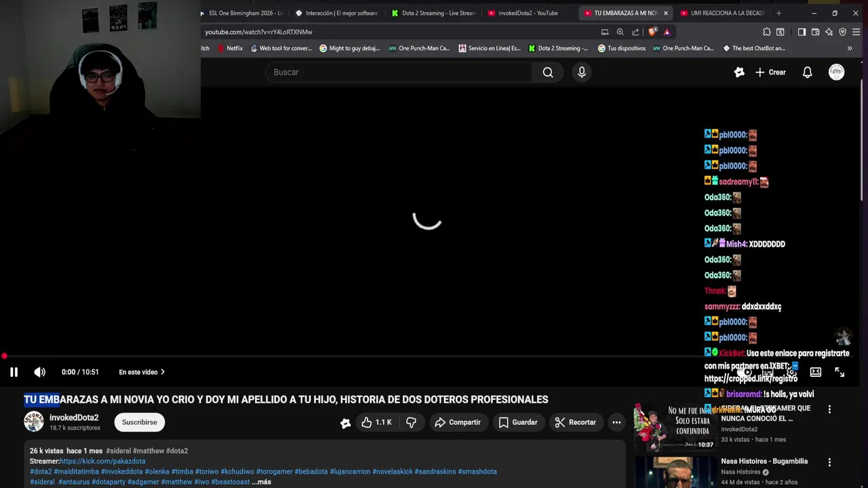
Task: Open the zoom magnifier in address bar
Action: point(620,32)
